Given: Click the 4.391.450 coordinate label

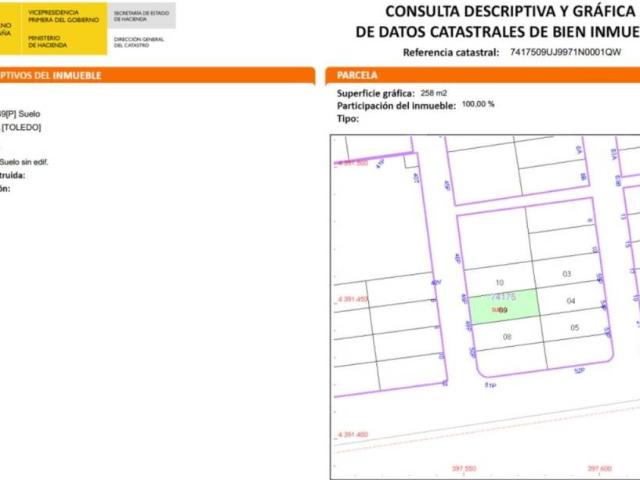Looking at the screenshot, I should pos(353,299).
